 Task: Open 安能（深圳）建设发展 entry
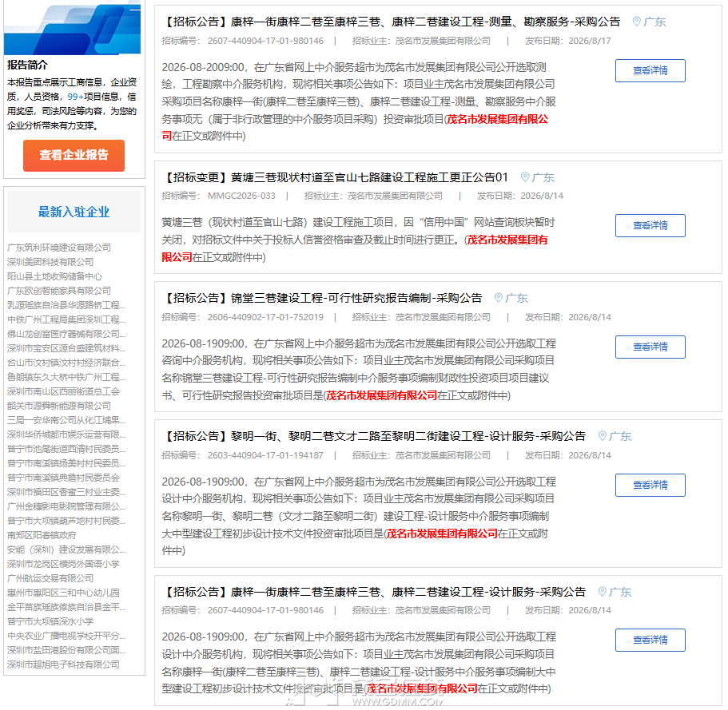coord(66,550)
